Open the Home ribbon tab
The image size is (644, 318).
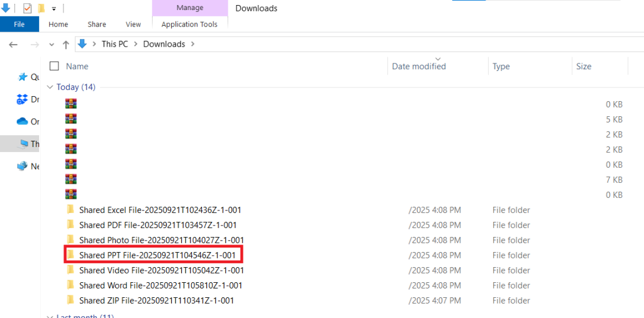coord(58,25)
